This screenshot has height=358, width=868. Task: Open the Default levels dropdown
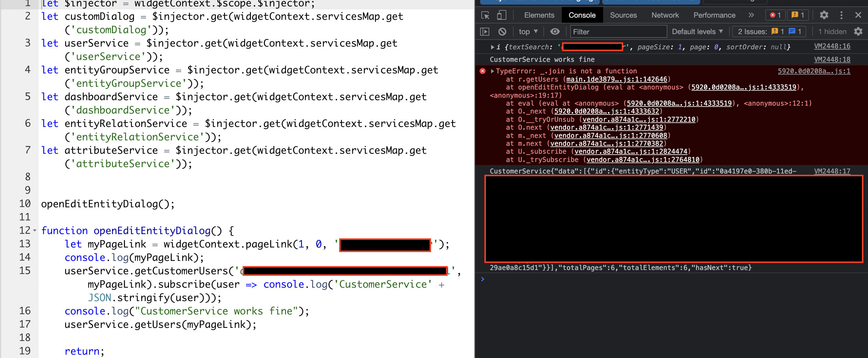tap(697, 31)
